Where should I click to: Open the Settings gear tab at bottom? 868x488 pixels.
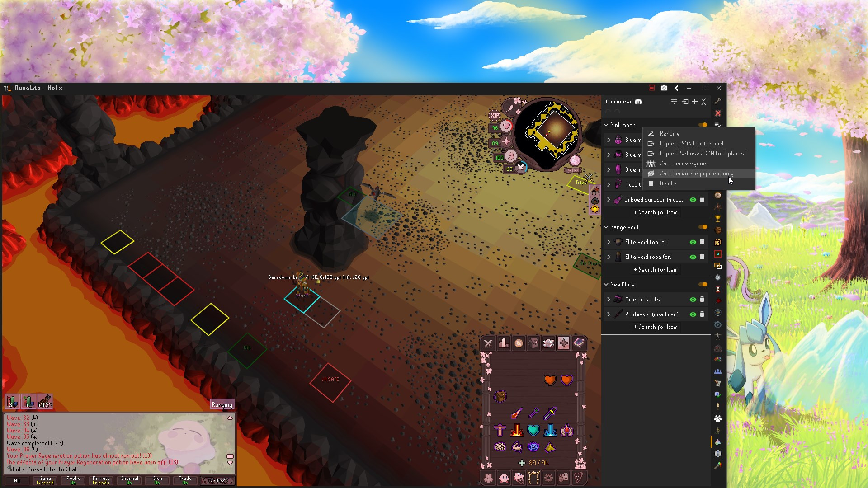[548, 478]
